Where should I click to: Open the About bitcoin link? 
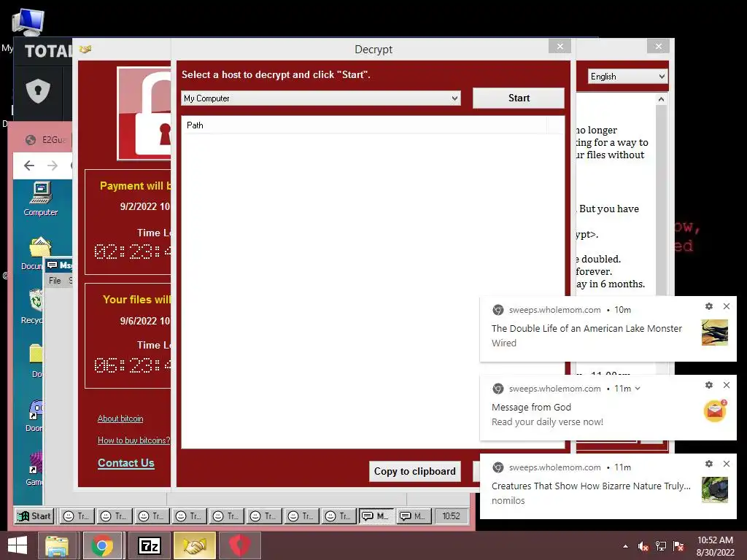coord(120,419)
